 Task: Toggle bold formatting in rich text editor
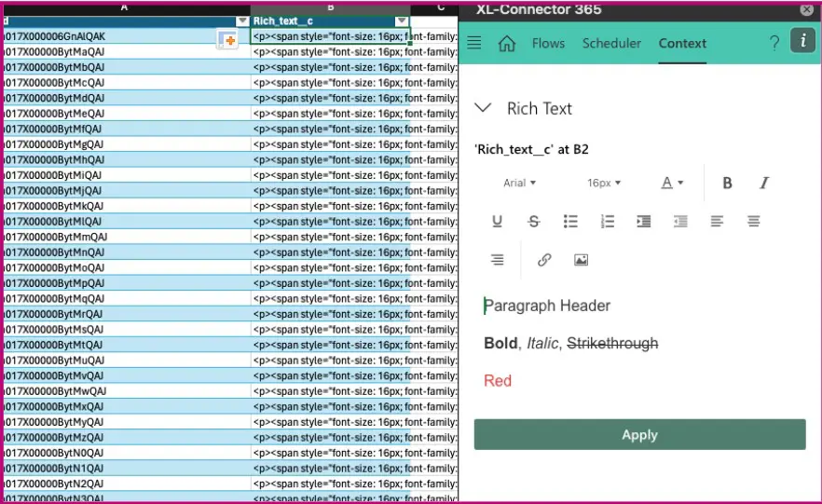click(x=727, y=184)
